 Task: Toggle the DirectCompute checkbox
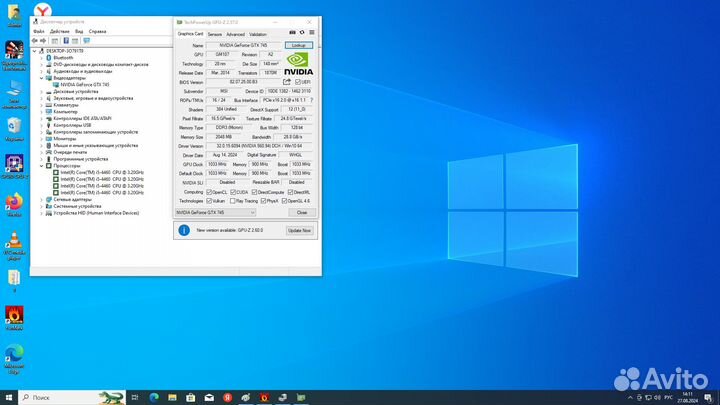pos(254,192)
